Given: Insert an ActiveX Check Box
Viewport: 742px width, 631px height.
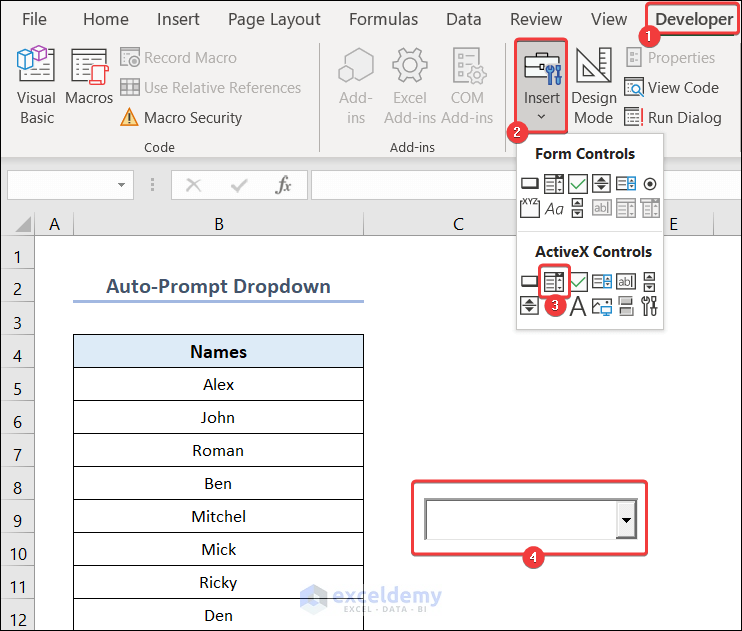Looking at the screenshot, I should pos(578,282).
